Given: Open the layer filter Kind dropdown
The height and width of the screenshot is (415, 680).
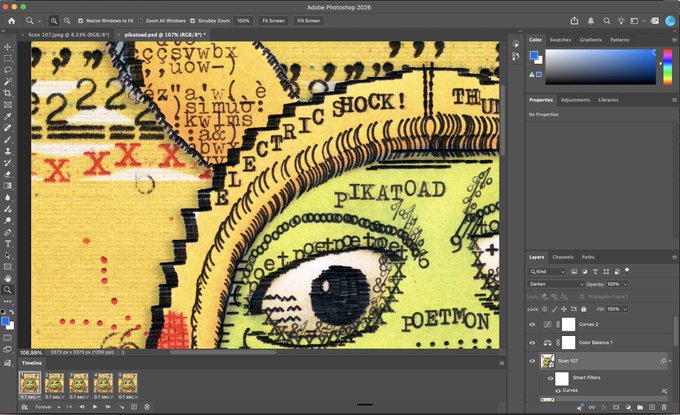Looking at the screenshot, I should point(547,271).
